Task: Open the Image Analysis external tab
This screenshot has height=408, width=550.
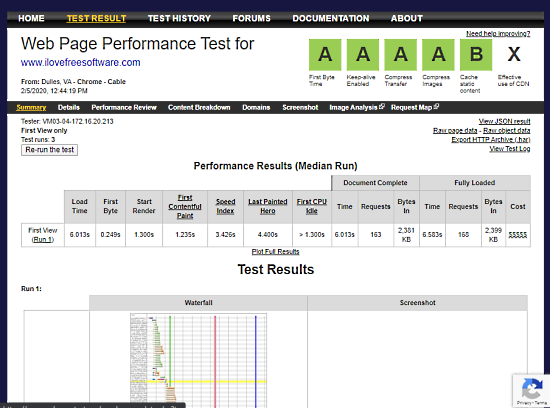Action: [357, 107]
